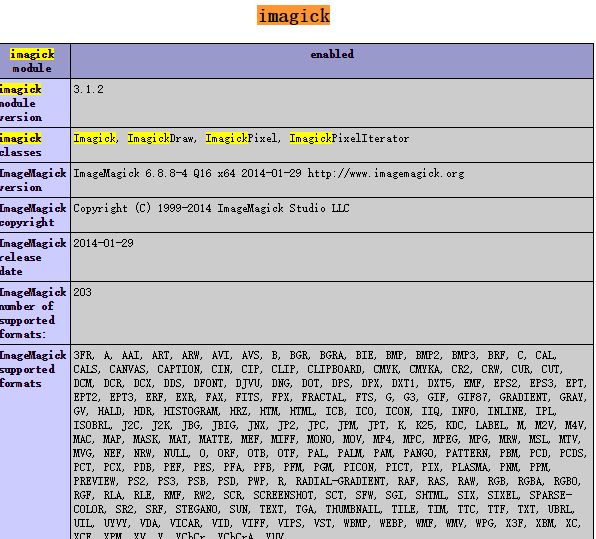Screen dimensions: 596x539
Task: Click the RADIAL-GRADIENT format entry
Action: pos(342,482)
